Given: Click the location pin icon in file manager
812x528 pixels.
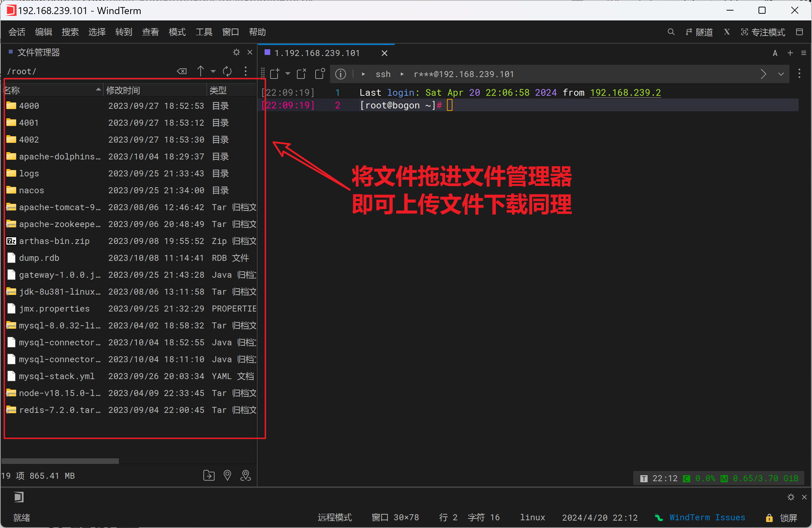Looking at the screenshot, I should pos(227,476).
